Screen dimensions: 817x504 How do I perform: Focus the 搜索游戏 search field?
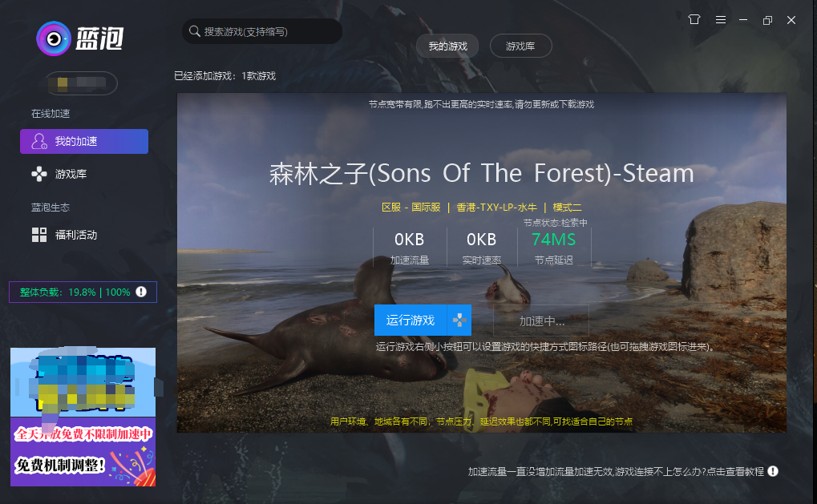pyautogui.click(x=262, y=31)
